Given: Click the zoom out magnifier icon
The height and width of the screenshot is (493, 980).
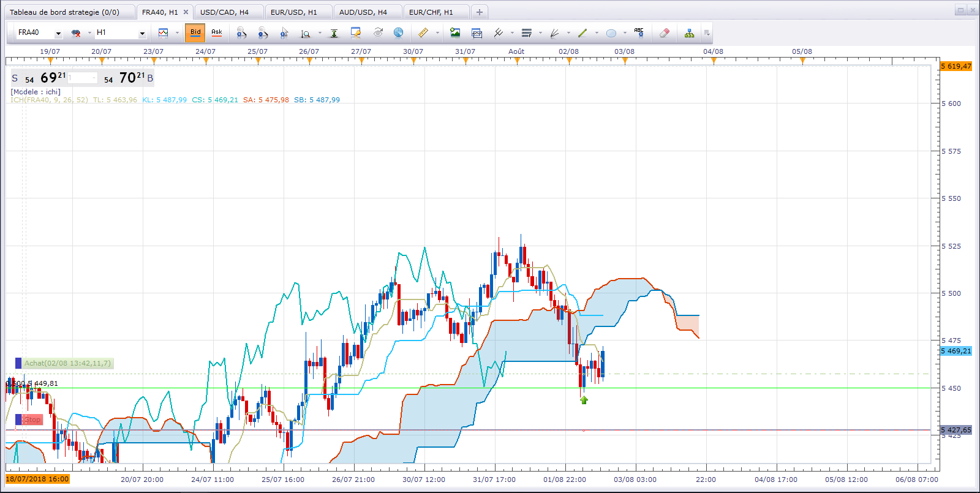Looking at the screenshot, I should pos(263,32).
